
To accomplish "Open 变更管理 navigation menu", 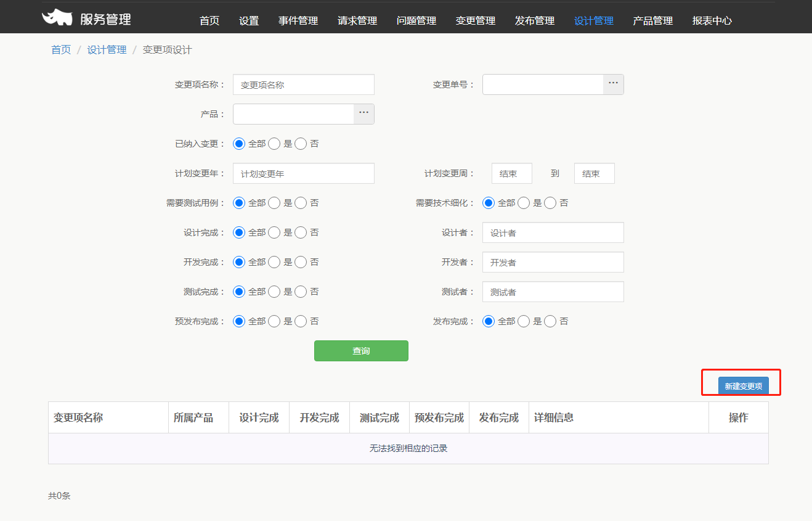I will [x=476, y=20].
